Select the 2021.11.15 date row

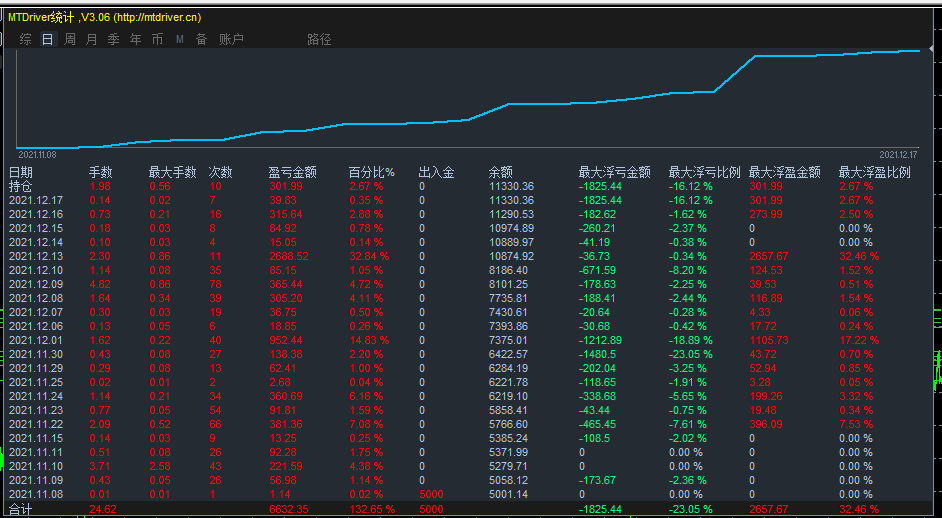[36, 438]
